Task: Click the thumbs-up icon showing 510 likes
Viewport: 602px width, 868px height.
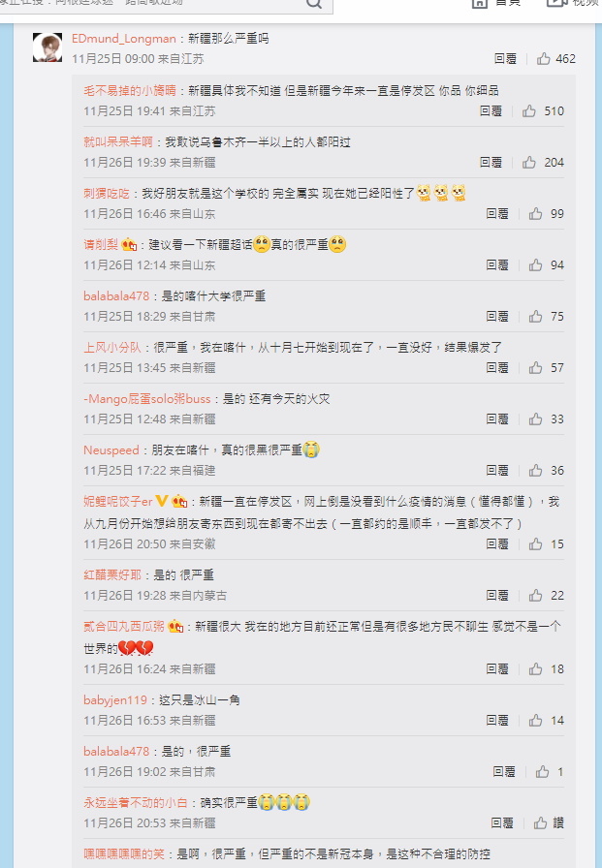Action: point(529,111)
